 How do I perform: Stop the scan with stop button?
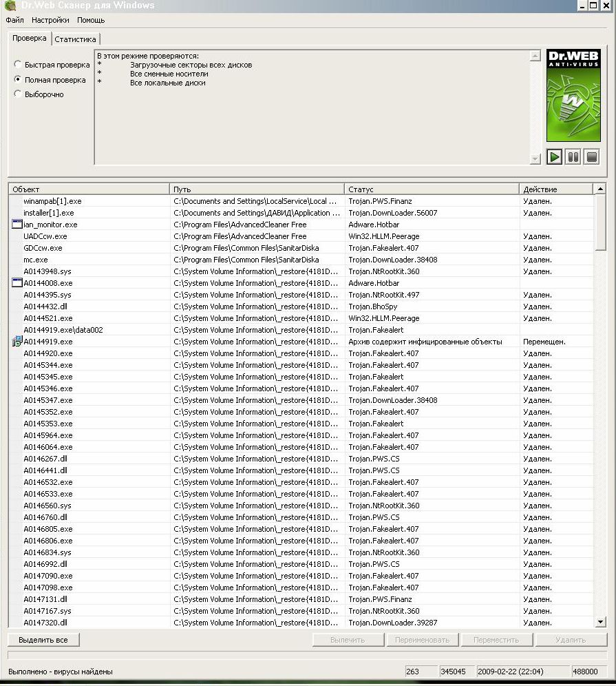(x=591, y=157)
